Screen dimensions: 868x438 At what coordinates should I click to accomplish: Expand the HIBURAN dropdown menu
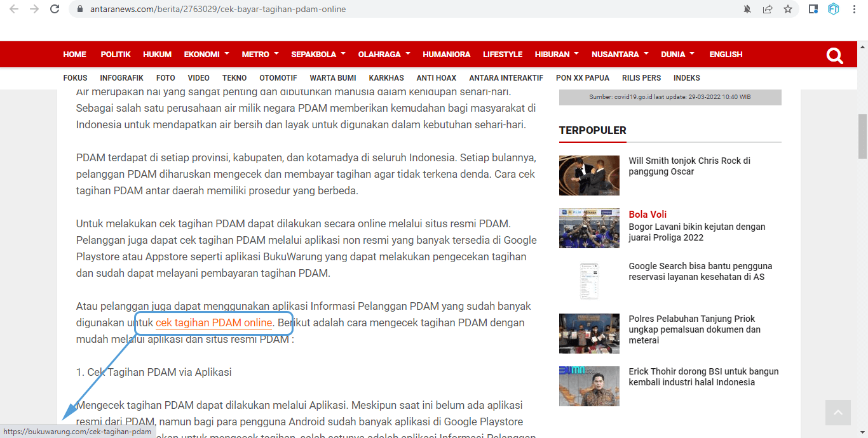[557, 55]
